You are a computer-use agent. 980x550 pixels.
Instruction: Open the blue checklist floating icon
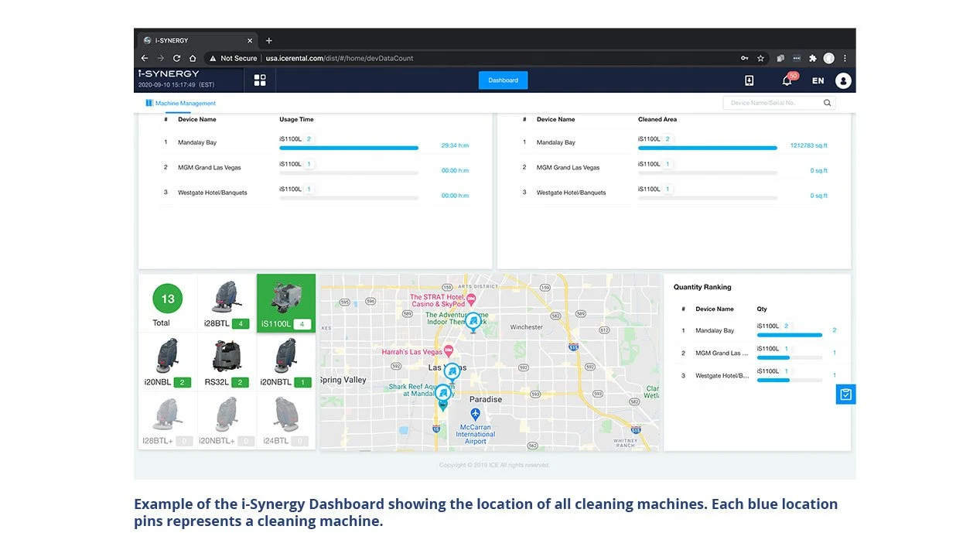(x=845, y=395)
